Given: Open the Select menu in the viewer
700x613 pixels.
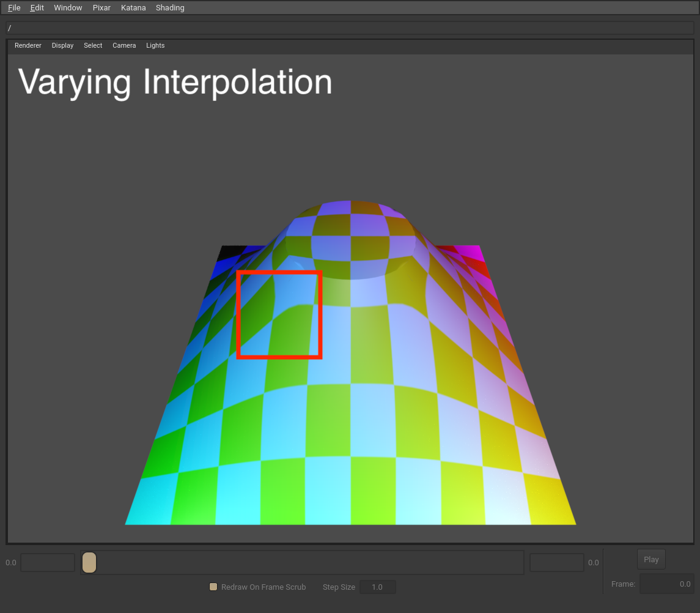Looking at the screenshot, I should (93, 45).
